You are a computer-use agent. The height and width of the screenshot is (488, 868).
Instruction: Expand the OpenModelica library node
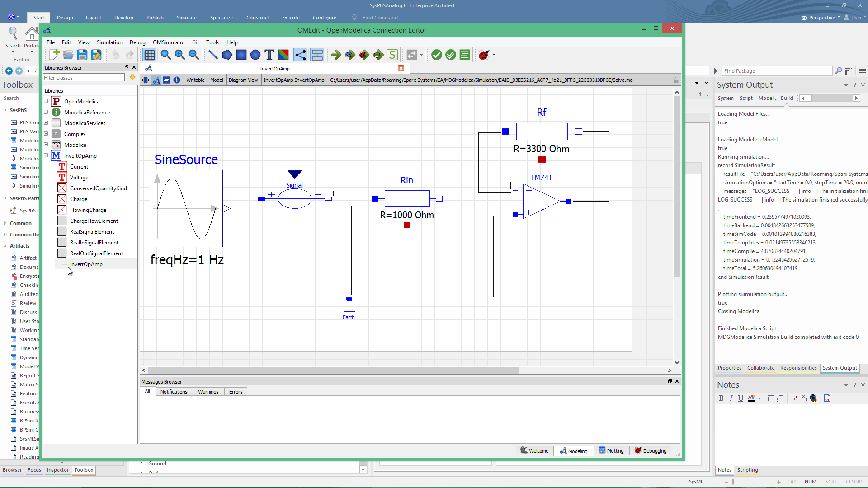[x=46, y=101]
